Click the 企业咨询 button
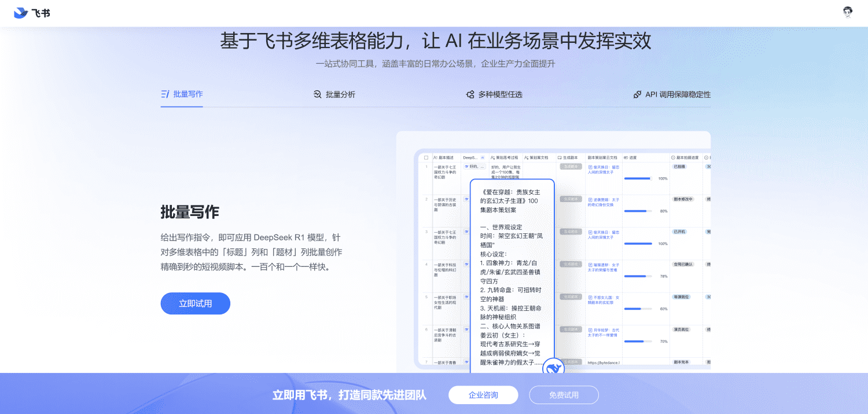The height and width of the screenshot is (414, 868). (x=483, y=395)
